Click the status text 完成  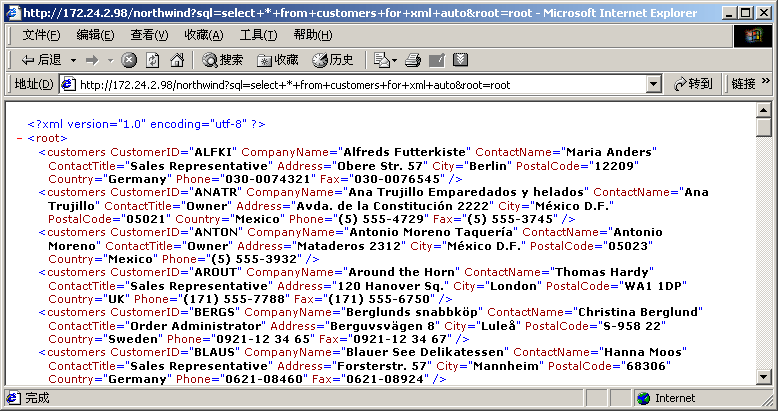(x=37, y=398)
